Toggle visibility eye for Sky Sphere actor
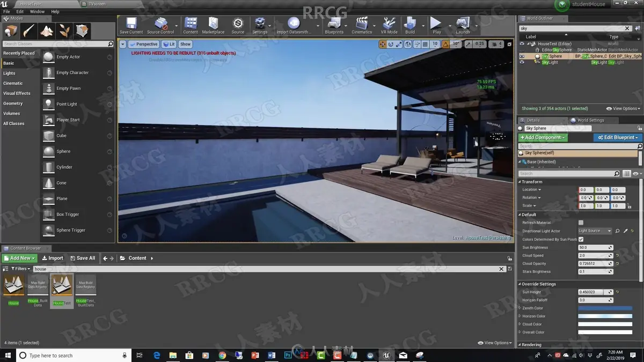 (522, 56)
